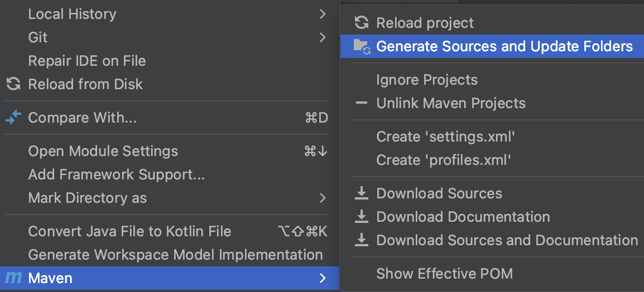Select Ignore Projects
Screen dimensions: 644x292
coord(492,80)
